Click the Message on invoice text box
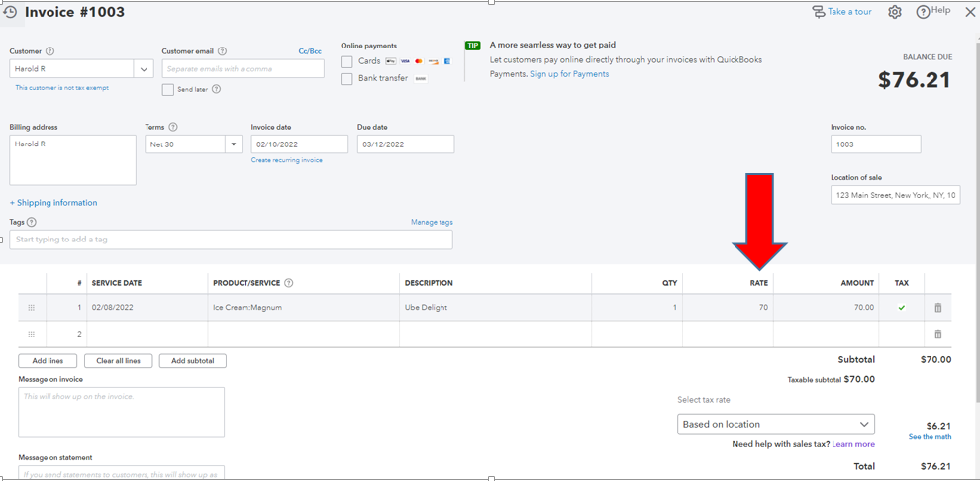The height and width of the screenshot is (481, 980). pos(121,412)
